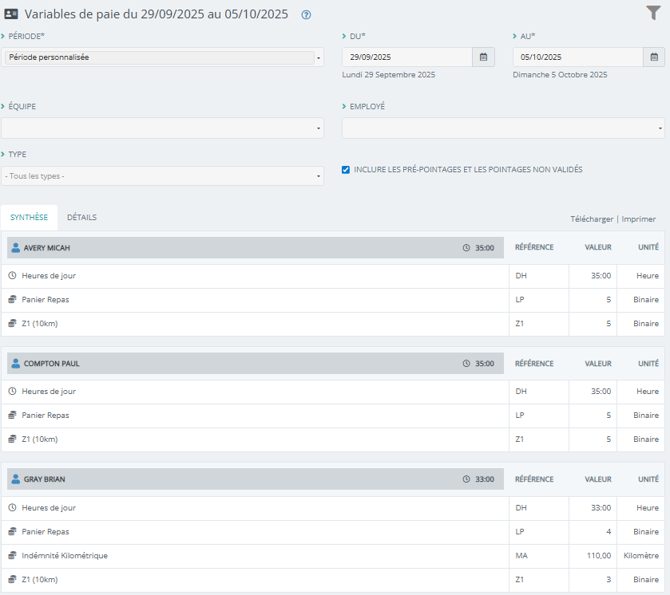Expand the Équipe dropdown
670x595 pixels.
point(162,128)
